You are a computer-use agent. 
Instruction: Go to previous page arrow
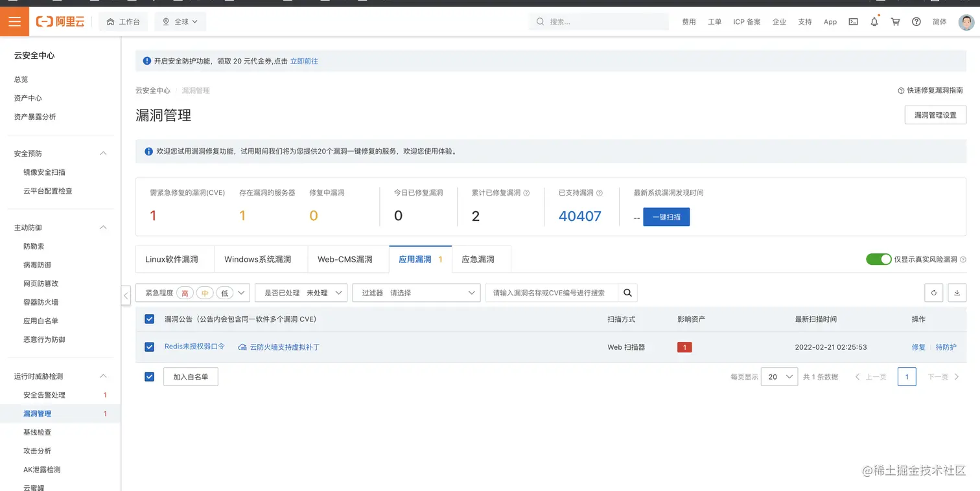point(857,376)
